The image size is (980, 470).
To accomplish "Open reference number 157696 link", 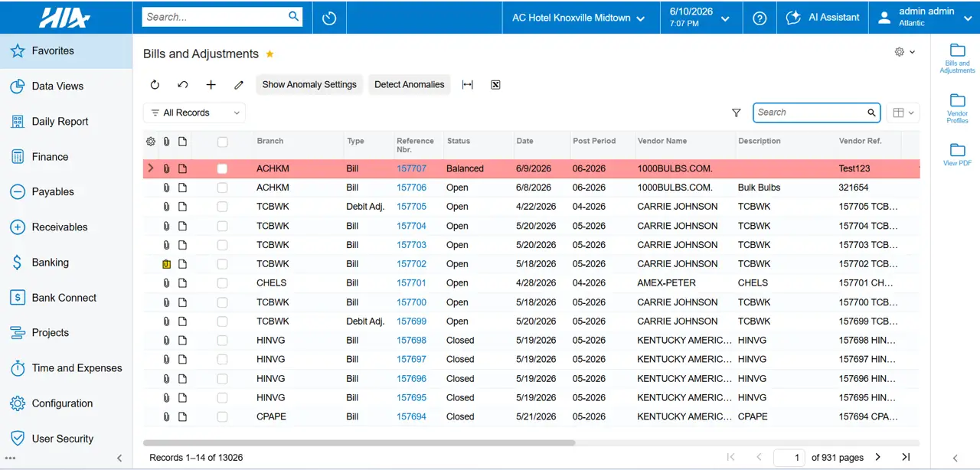I will 411,379.
